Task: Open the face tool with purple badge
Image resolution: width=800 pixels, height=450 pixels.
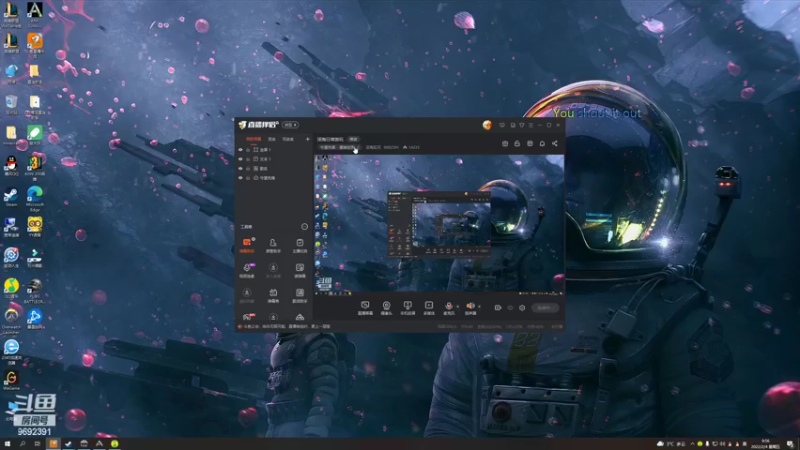Action: (x=247, y=270)
